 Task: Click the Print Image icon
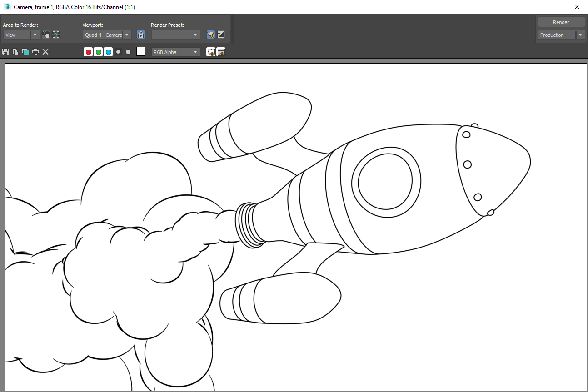(35, 52)
